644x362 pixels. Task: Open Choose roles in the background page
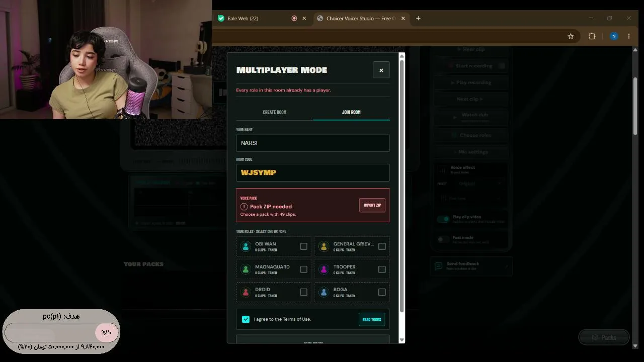(x=470, y=135)
